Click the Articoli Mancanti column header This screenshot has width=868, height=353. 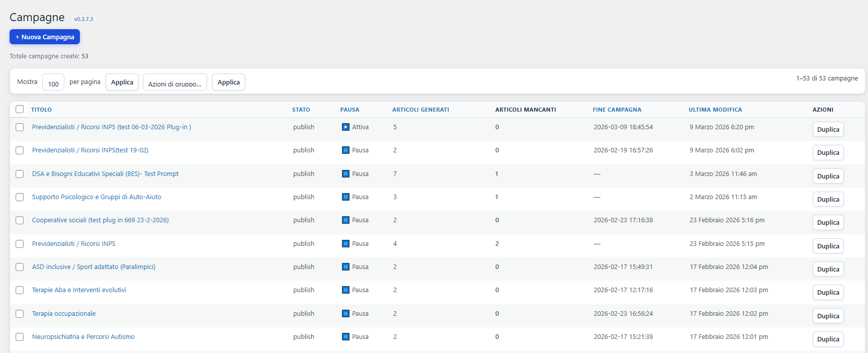coord(525,110)
